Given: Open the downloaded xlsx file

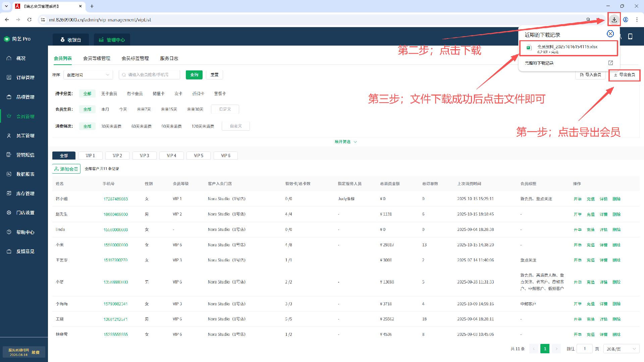Looking at the screenshot, I should click(x=568, y=49).
